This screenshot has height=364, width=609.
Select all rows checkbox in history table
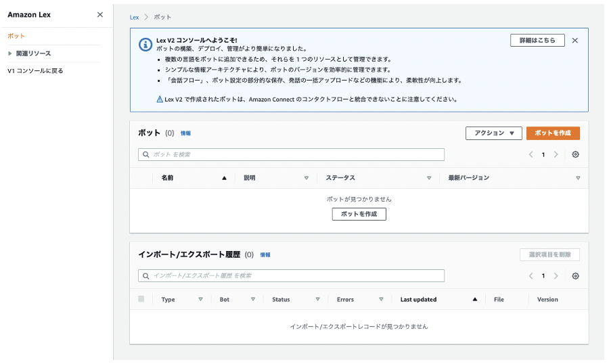click(141, 299)
